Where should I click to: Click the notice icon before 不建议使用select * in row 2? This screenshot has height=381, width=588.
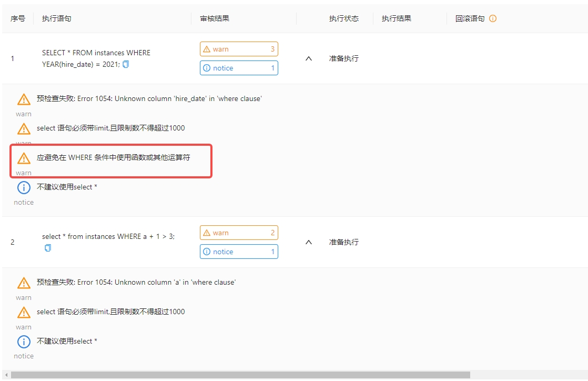click(23, 342)
